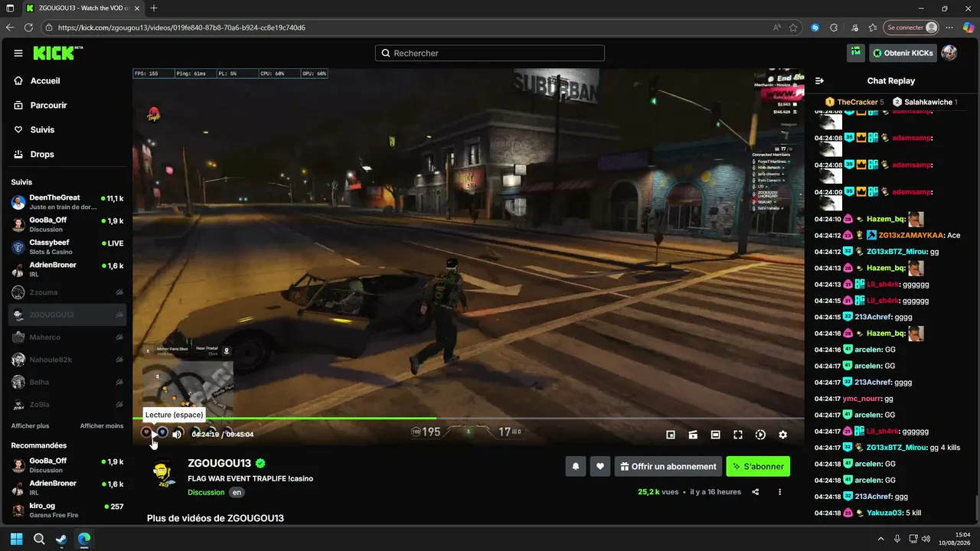This screenshot has height=551, width=980.
Task: Refresh the browser page
Action: click(28, 28)
